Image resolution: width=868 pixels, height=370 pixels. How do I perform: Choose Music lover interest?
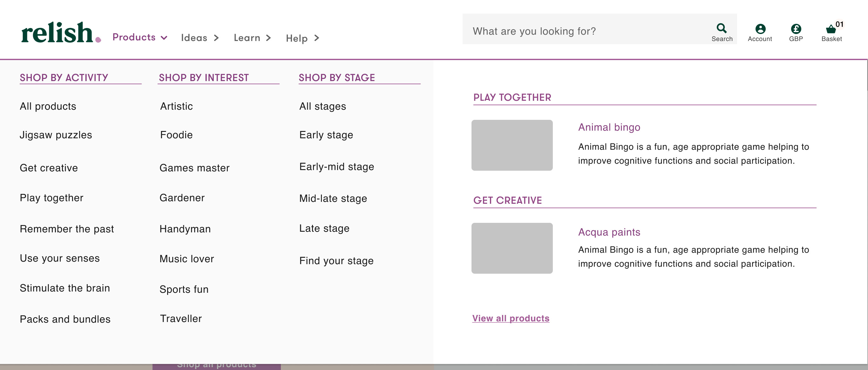(x=186, y=258)
